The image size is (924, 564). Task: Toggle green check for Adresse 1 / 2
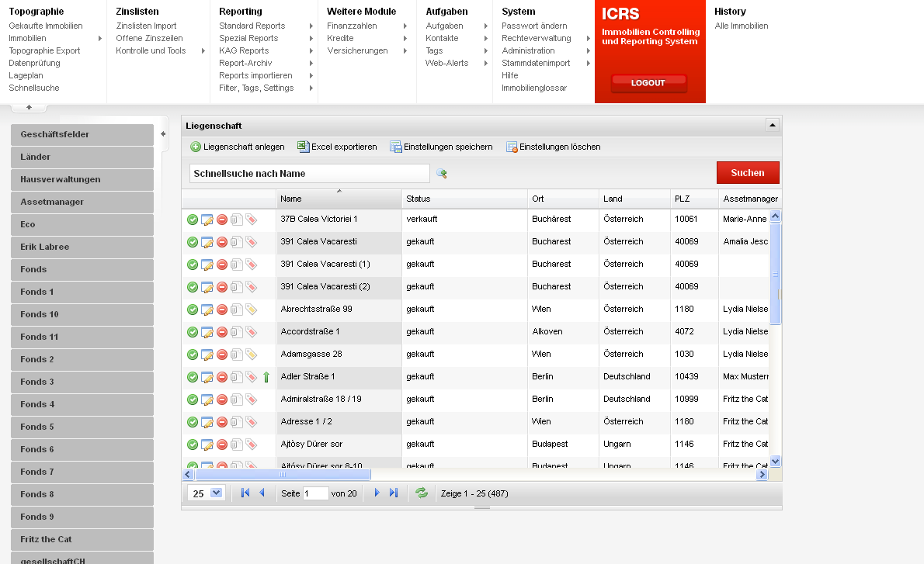[x=192, y=422]
